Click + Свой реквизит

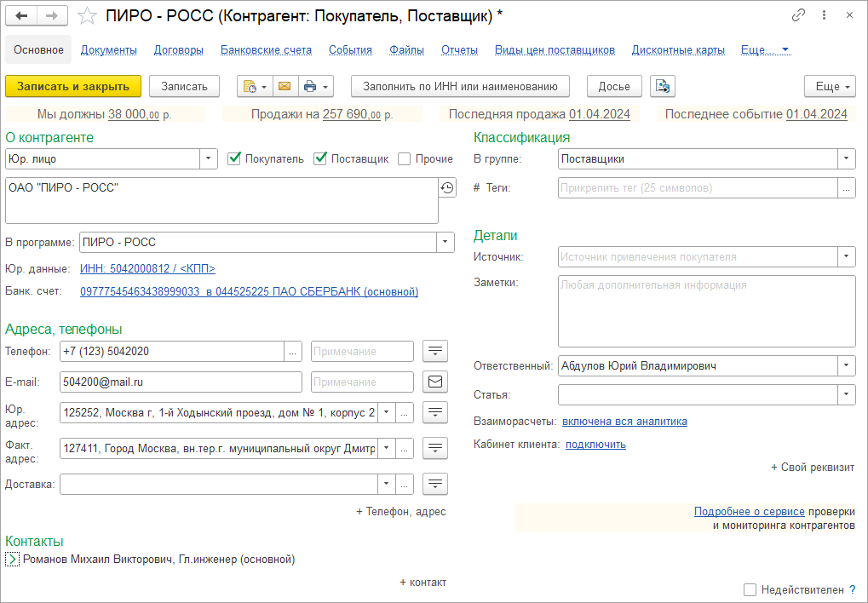[813, 468]
